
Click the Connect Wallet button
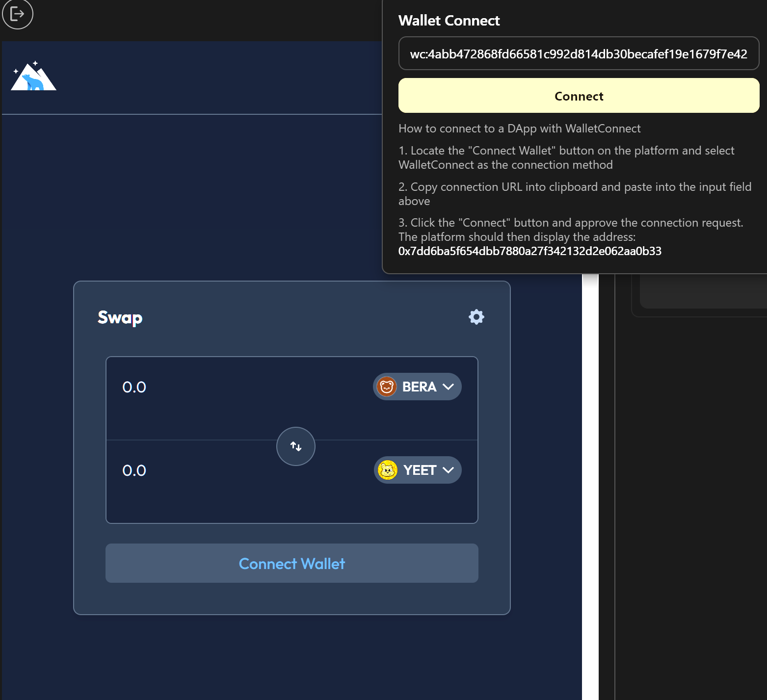pos(291,563)
